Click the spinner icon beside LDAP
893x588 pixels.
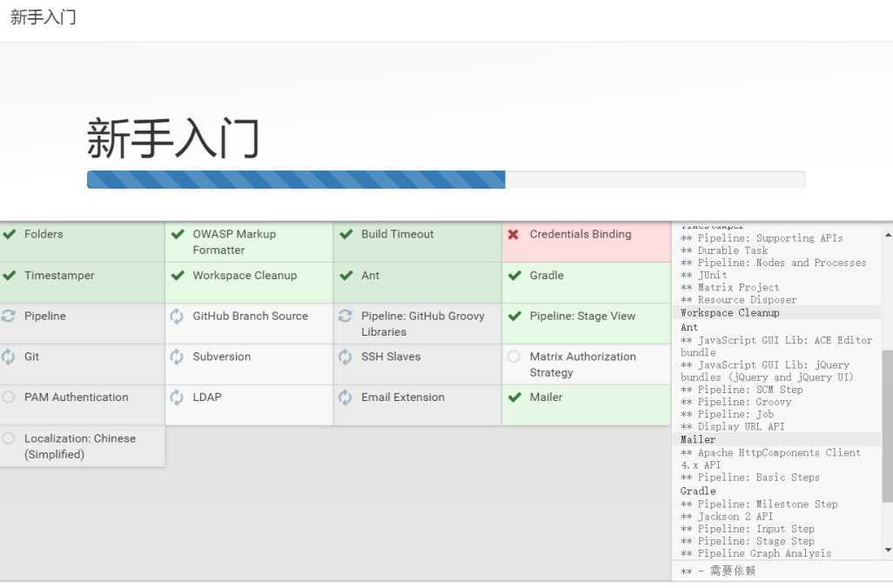coord(177,398)
